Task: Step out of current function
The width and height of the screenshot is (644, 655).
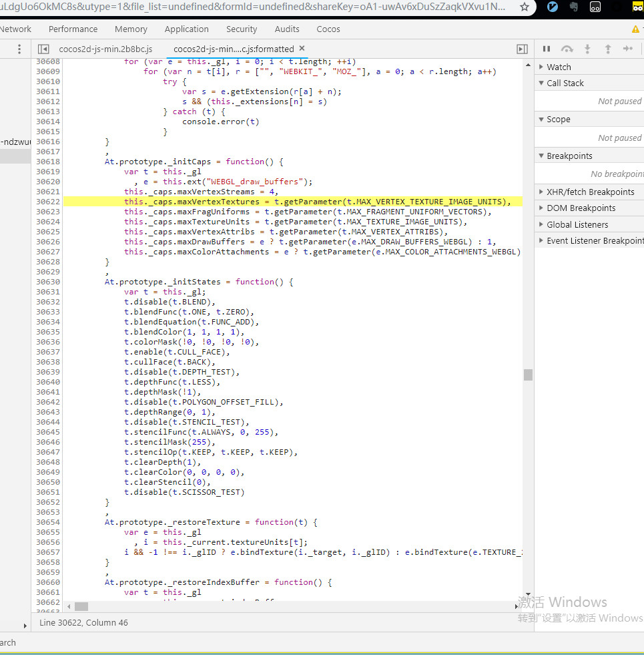Action: [608, 49]
